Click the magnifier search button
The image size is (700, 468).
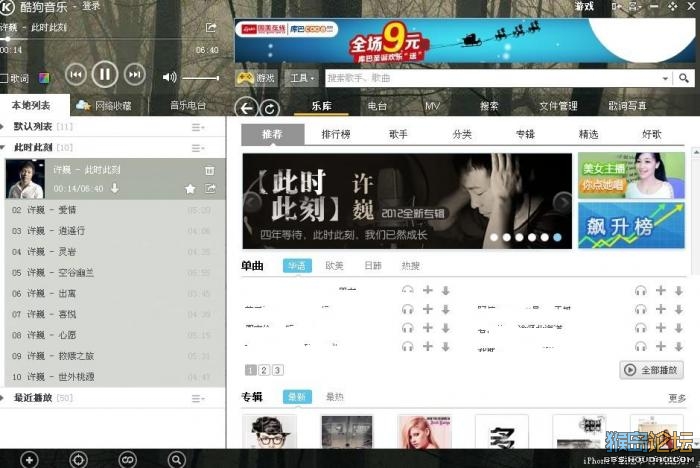point(683,78)
